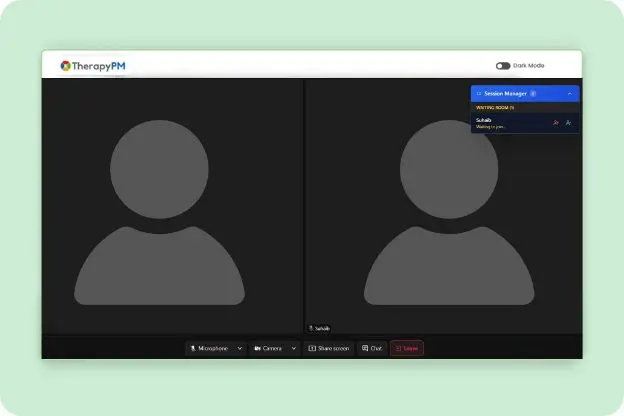Click the Suhaib name label with mic icon

(319, 328)
